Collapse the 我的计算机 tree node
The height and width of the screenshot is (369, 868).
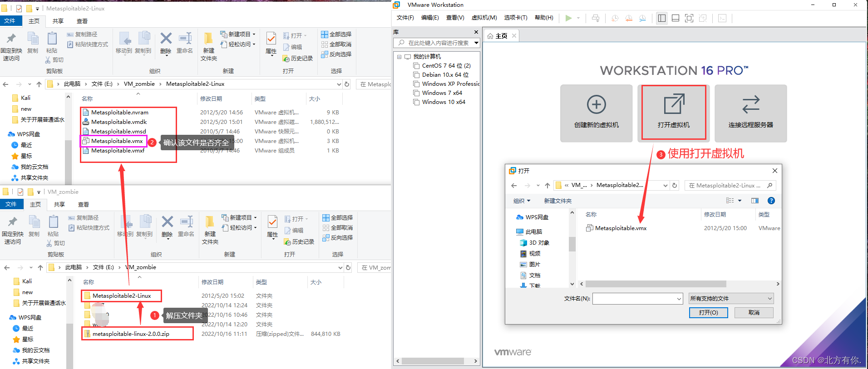point(399,57)
